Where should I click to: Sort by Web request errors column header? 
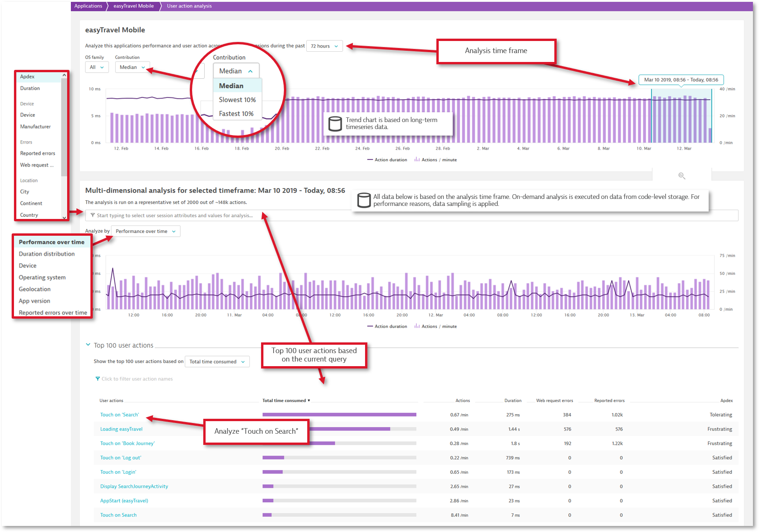pos(554,401)
